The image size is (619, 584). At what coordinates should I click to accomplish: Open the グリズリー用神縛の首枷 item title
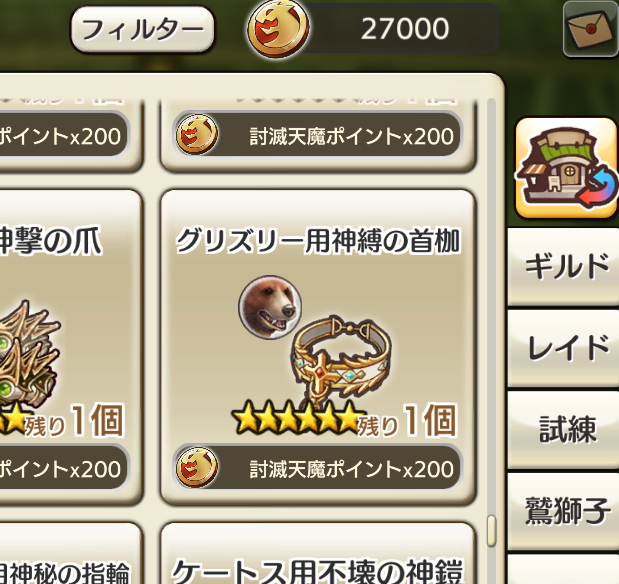click(318, 240)
